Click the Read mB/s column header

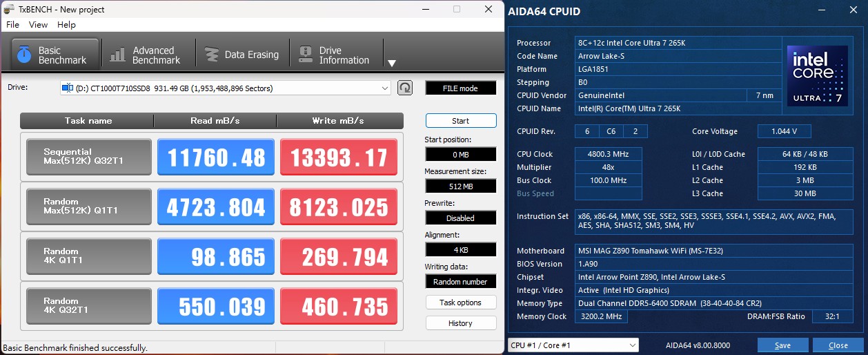coord(215,120)
